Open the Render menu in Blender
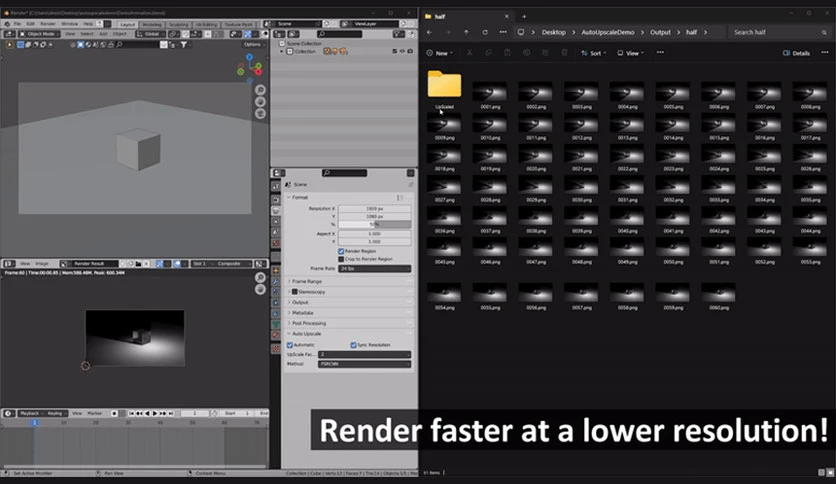 tap(48, 24)
